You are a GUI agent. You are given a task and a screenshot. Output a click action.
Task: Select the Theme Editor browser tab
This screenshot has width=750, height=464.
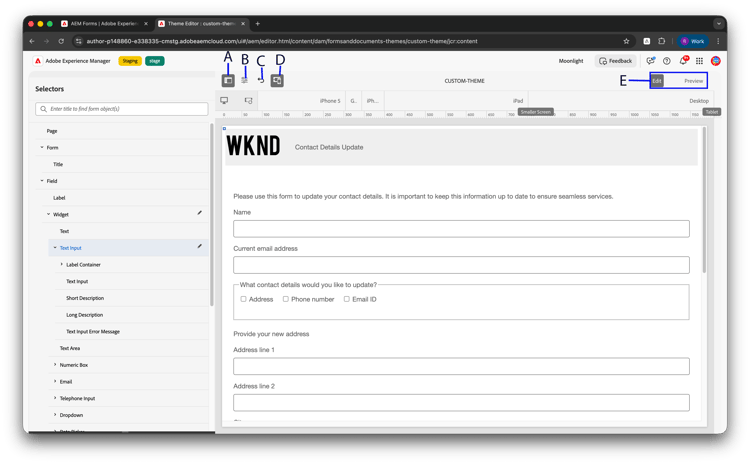tap(201, 23)
